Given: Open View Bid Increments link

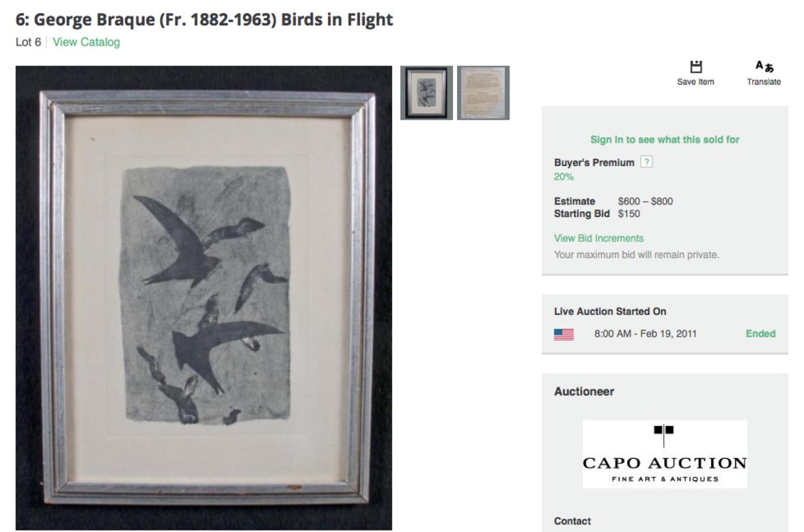Looking at the screenshot, I should click(x=598, y=238).
